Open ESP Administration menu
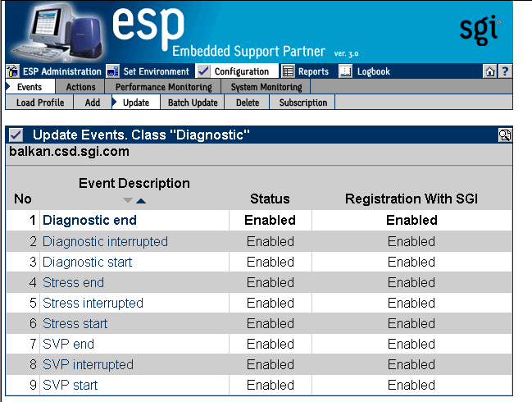532x402 pixels. click(x=62, y=71)
